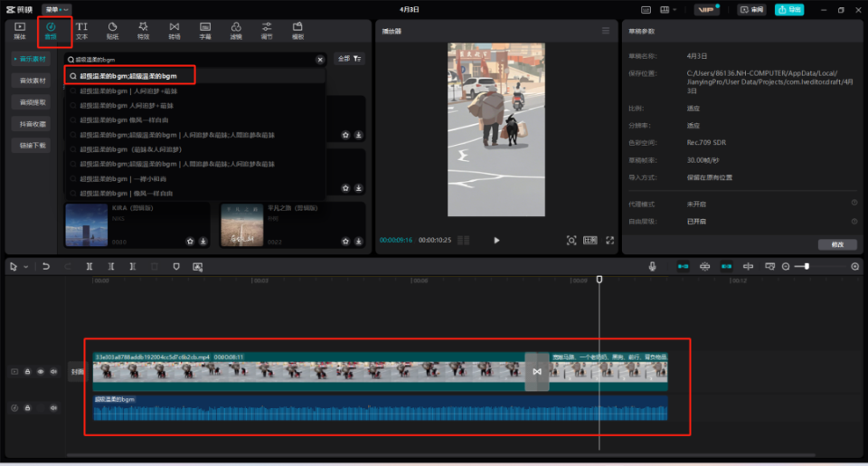Click the 修改 button in draft parameters

(836, 244)
